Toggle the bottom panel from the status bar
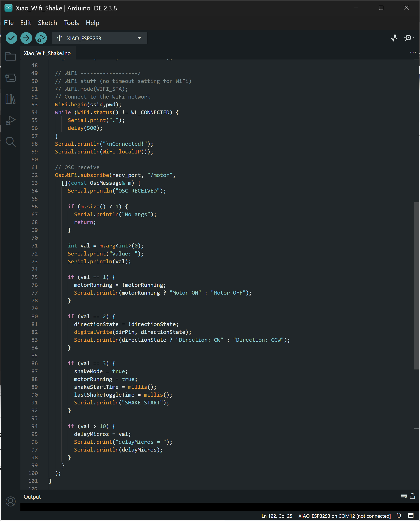Screen dimensions: 420x521 [x=411, y=516]
